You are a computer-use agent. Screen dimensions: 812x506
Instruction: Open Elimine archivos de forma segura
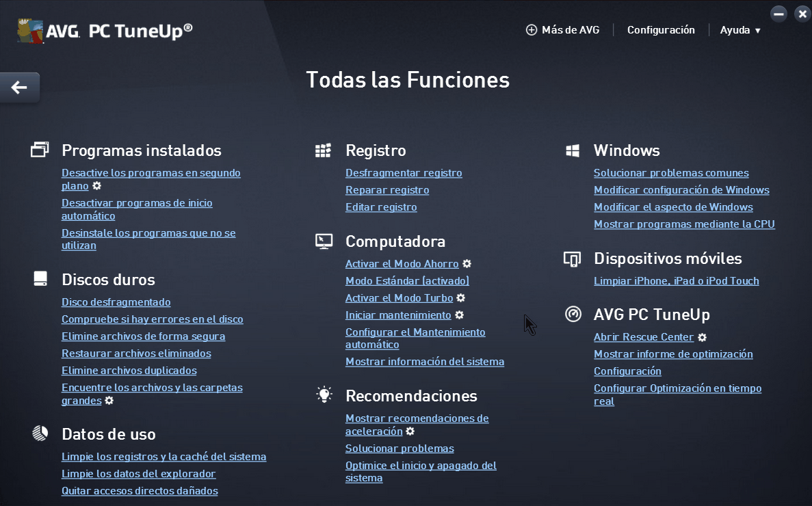point(144,336)
